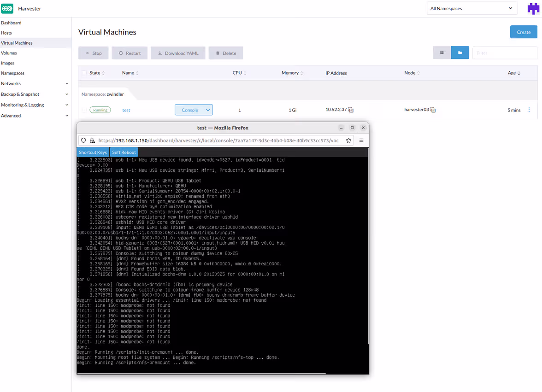The width and height of the screenshot is (542, 392).
Task: Copy the harvester03 node name
Action: (433, 110)
